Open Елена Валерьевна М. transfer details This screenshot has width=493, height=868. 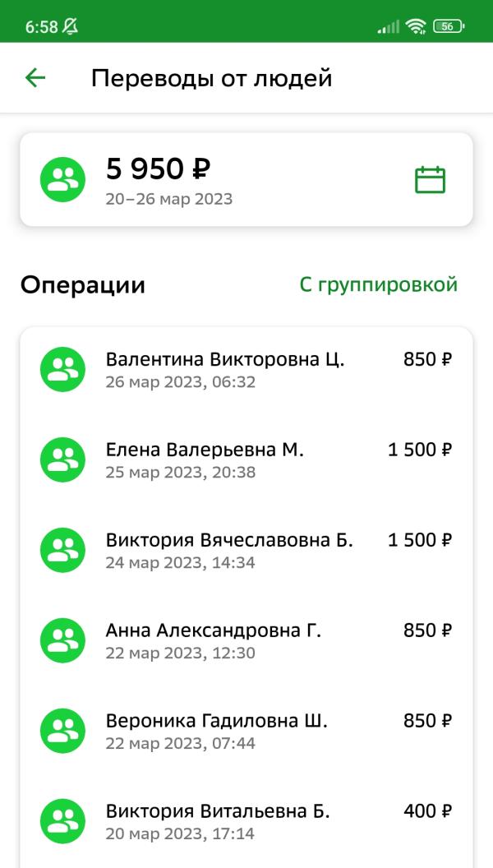[x=246, y=459]
